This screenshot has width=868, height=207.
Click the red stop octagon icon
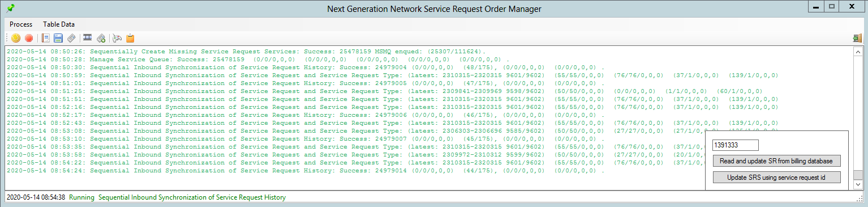[29, 38]
